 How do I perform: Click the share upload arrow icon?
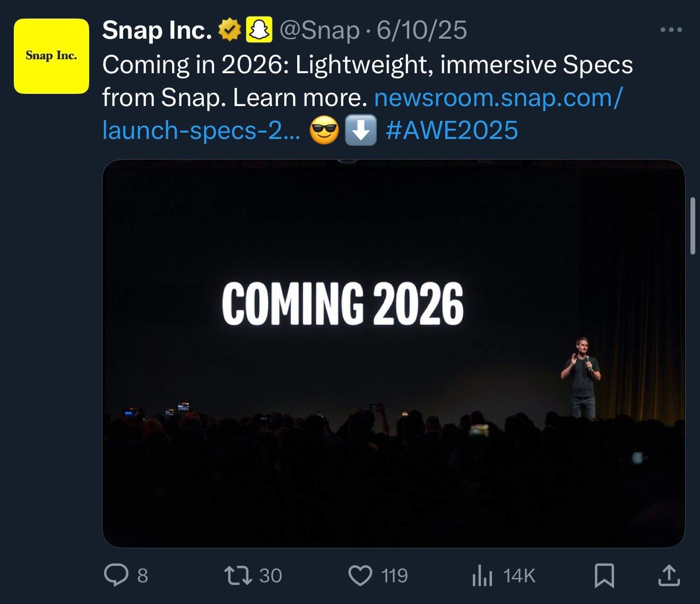(x=669, y=575)
